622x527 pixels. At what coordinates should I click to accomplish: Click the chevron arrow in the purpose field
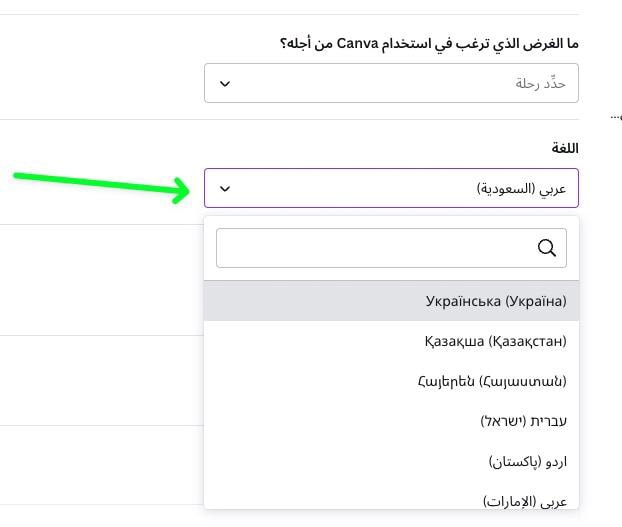pyautogui.click(x=225, y=84)
